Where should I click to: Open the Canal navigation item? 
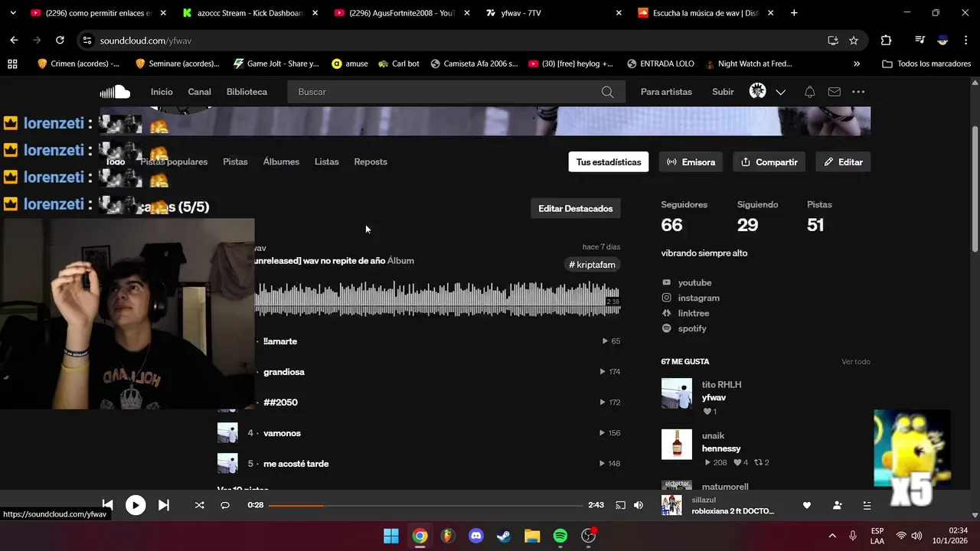(x=199, y=92)
